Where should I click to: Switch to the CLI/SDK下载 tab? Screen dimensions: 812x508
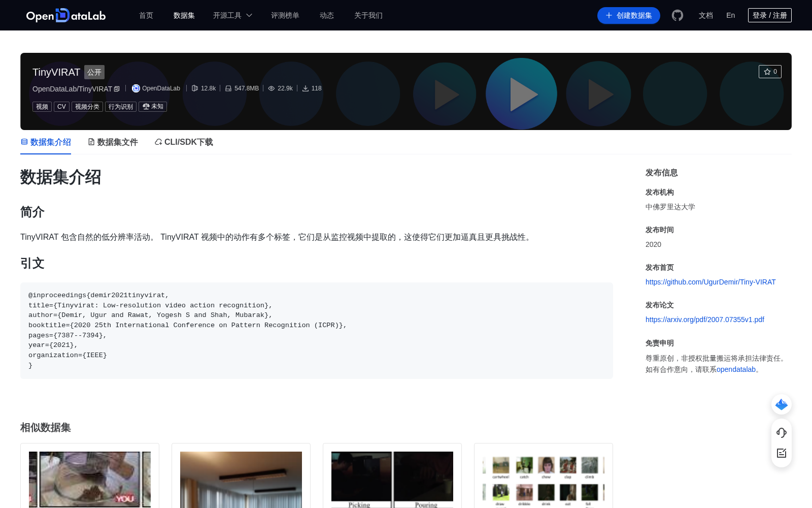pos(184,142)
